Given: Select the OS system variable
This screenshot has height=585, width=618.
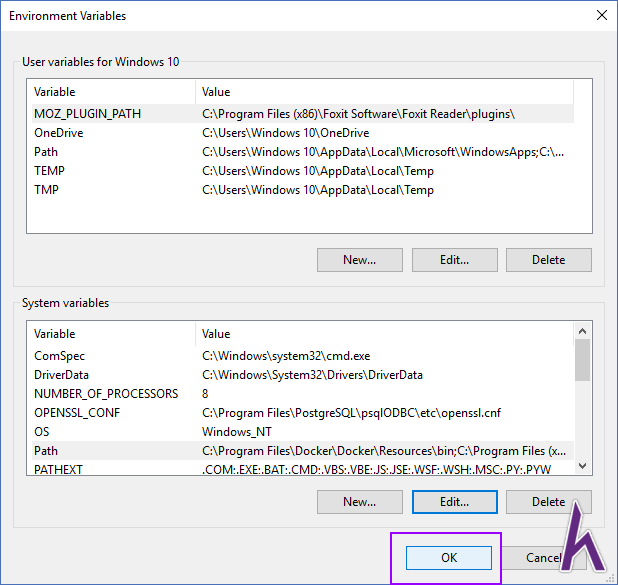Looking at the screenshot, I should 303,432.
